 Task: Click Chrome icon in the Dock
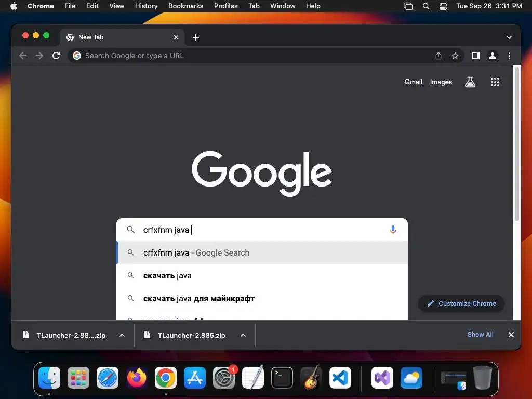point(166,378)
